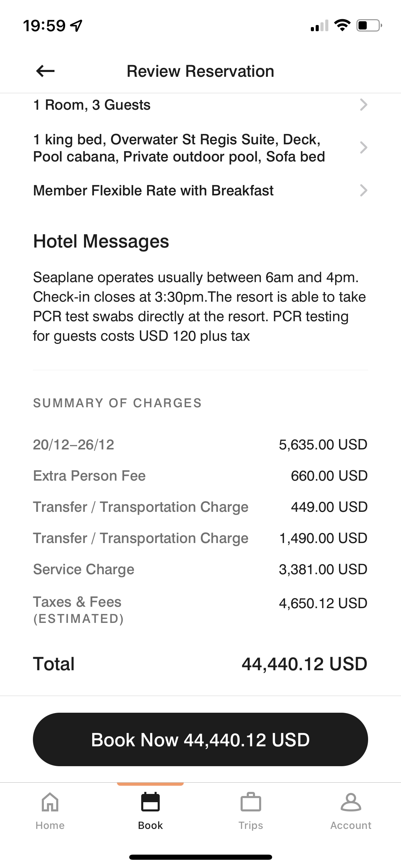Select the Book calendar icon

tap(150, 801)
